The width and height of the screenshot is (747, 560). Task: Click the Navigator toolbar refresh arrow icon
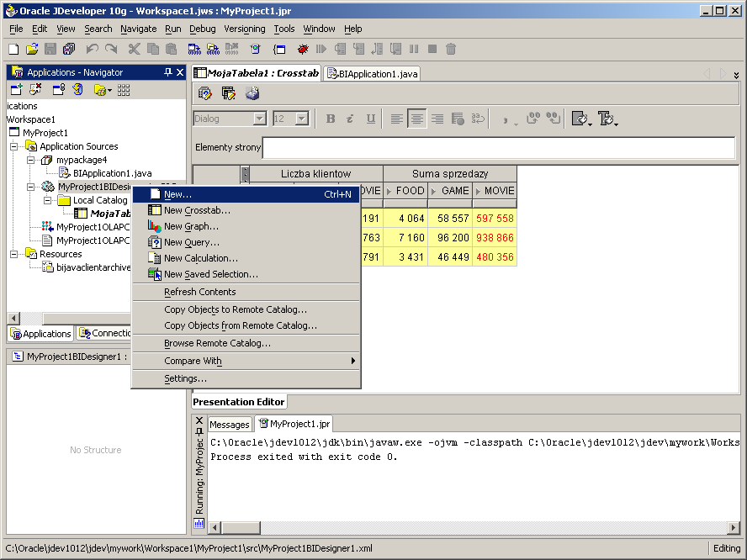pos(77,89)
